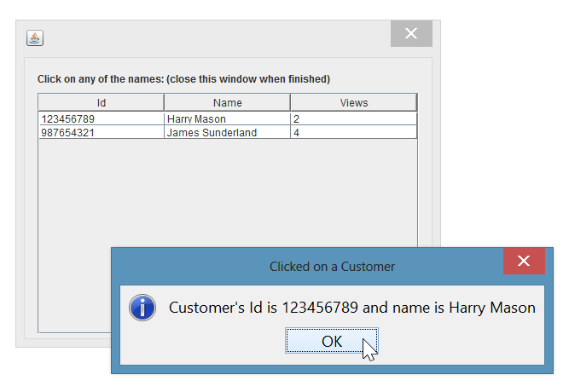
Task: Confirm the dialog with OK button
Action: tap(332, 341)
